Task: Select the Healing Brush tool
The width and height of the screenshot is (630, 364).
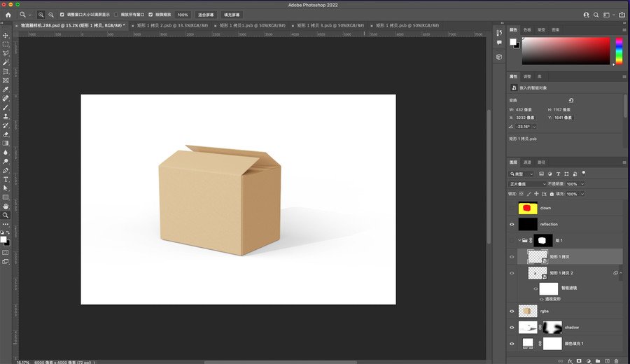Action: pyautogui.click(x=6, y=99)
